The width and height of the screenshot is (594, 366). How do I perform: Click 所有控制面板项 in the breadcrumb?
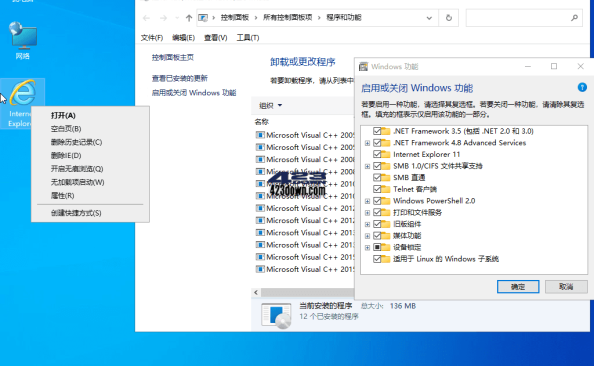(288, 18)
